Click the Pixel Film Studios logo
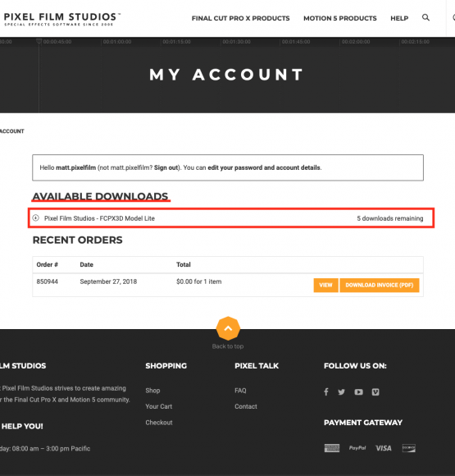The image size is (455, 476). 62,19
